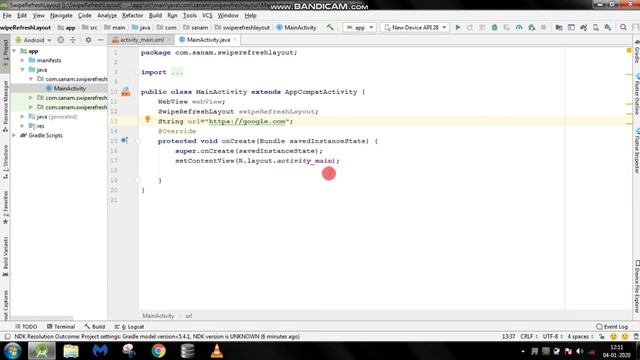
Task: Click the Apply Changes and Restart Activity icon
Action: pyautogui.click(x=470, y=27)
